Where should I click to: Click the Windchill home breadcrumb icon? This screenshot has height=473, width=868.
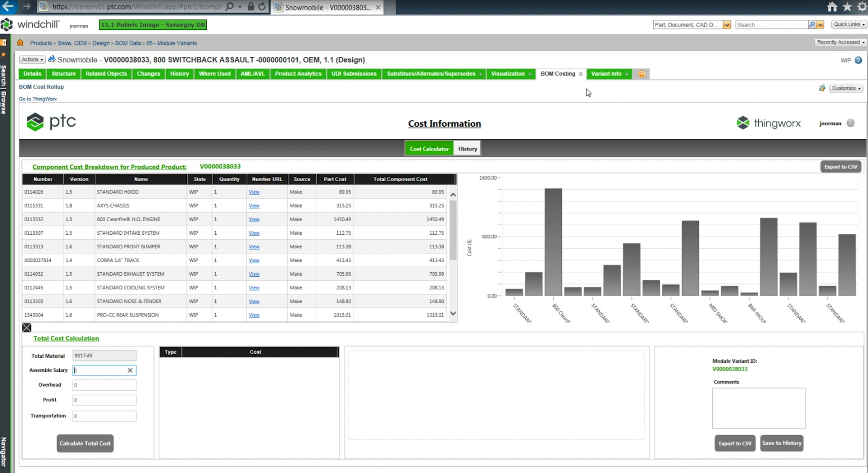tap(20, 43)
